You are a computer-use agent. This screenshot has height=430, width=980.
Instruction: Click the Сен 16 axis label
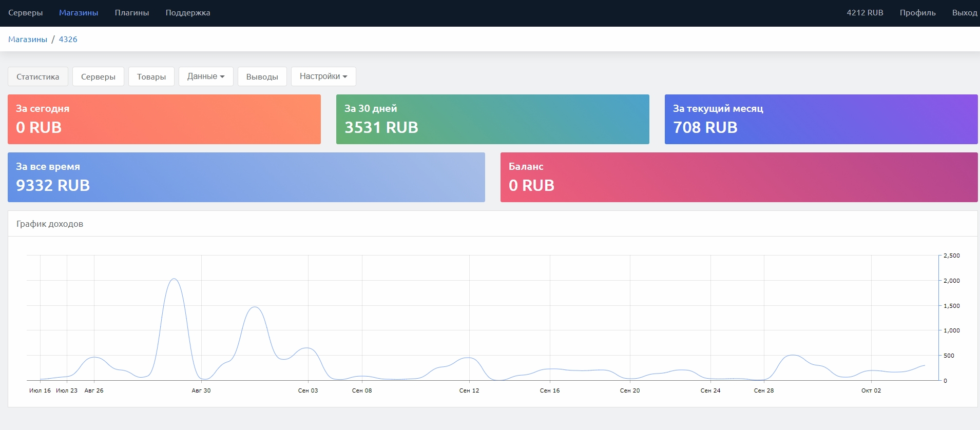tap(550, 390)
